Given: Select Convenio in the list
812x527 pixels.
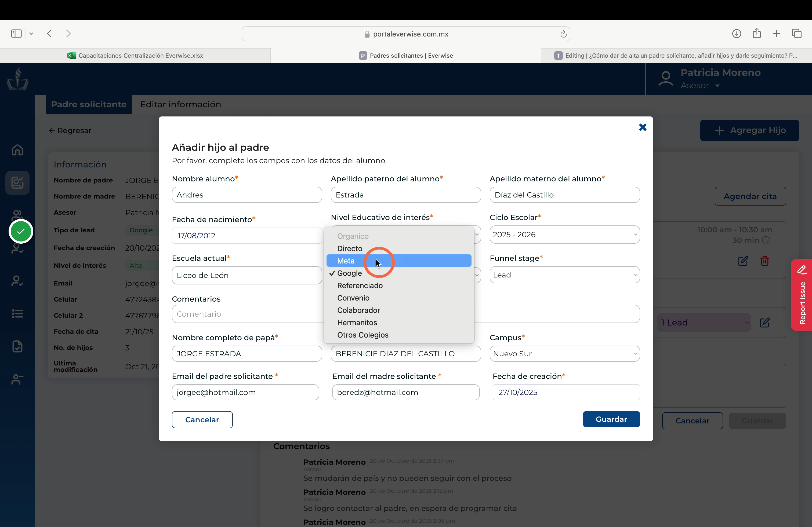Looking at the screenshot, I should (x=399, y=298).
